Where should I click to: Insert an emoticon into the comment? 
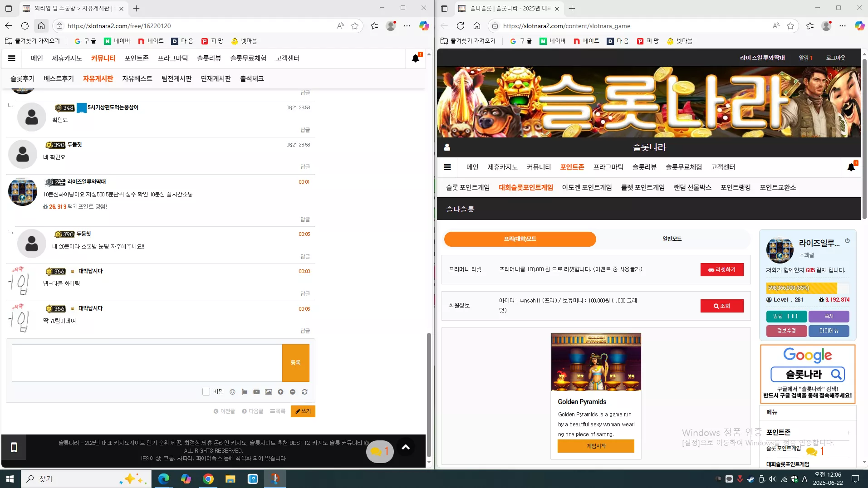[232, 392]
